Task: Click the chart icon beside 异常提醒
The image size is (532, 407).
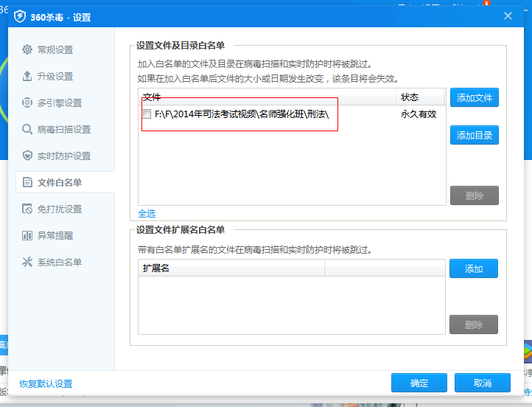Action: pos(27,235)
